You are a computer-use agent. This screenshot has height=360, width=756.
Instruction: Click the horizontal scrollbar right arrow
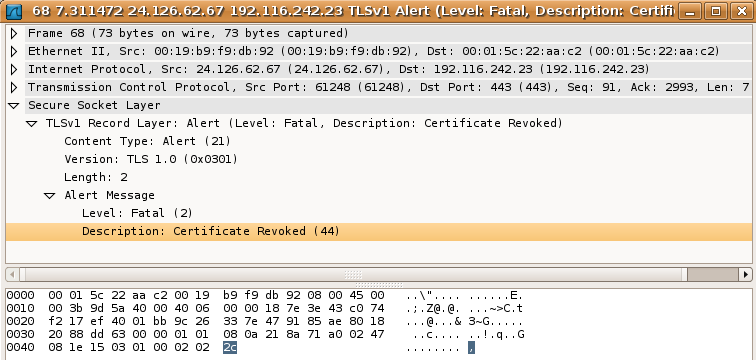[x=746, y=275]
